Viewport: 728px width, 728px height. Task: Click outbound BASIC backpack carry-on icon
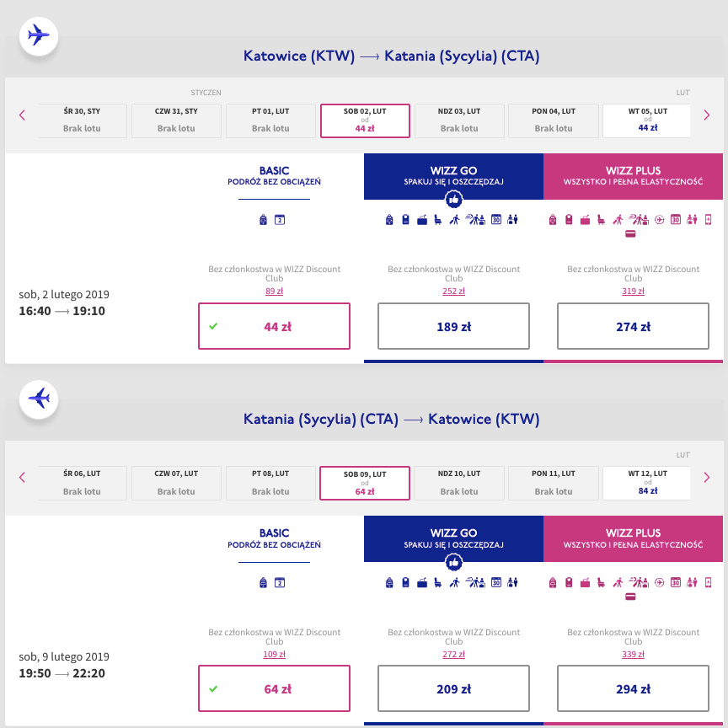pyautogui.click(x=263, y=220)
